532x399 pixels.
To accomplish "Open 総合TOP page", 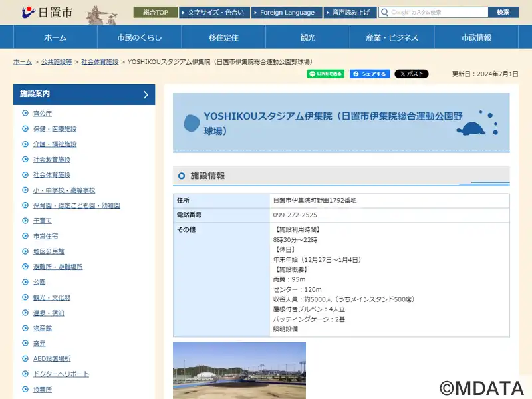I will click(156, 12).
